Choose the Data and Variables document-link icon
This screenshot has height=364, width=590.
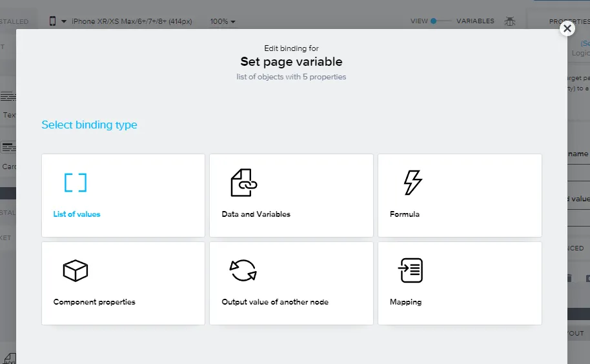tap(243, 183)
